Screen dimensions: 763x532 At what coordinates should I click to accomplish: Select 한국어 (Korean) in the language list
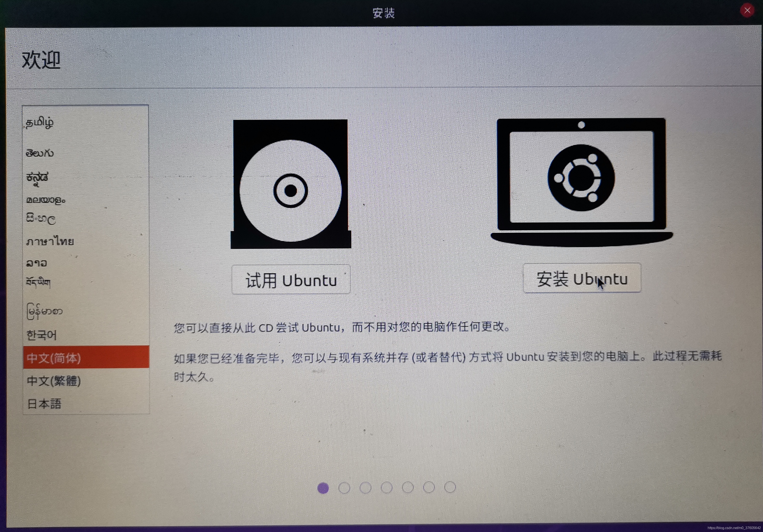[86, 335]
